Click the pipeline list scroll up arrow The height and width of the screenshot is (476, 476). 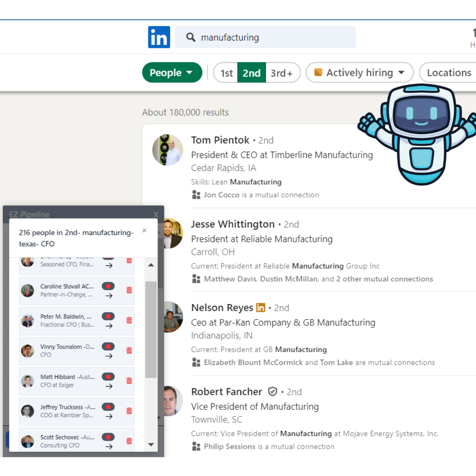tap(151, 265)
